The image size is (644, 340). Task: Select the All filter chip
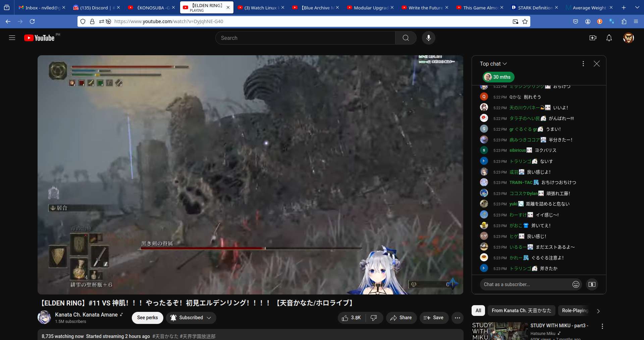click(478, 311)
